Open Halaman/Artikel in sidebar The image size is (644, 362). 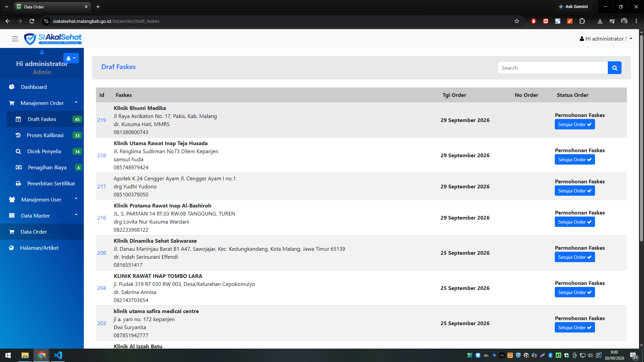click(x=42, y=248)
